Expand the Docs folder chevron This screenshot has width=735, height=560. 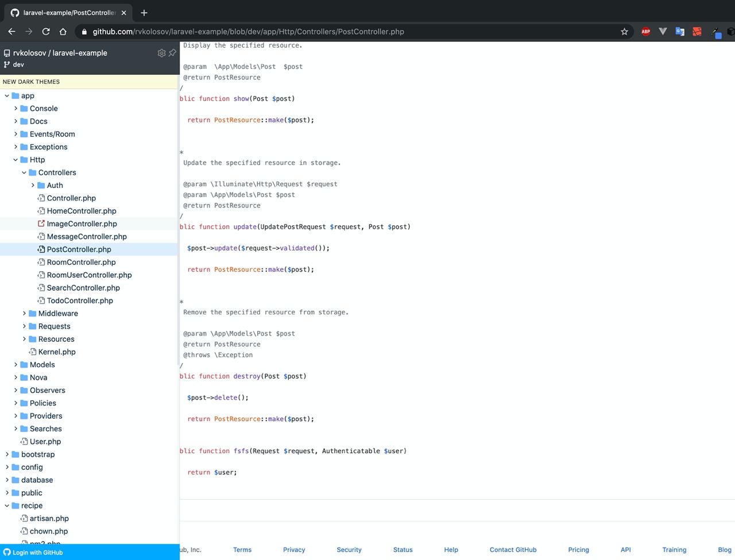click(x=16, y=121)
